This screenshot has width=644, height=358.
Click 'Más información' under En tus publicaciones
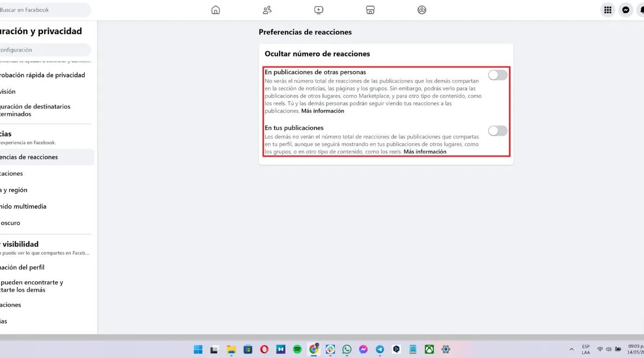(x=425, y=152)
